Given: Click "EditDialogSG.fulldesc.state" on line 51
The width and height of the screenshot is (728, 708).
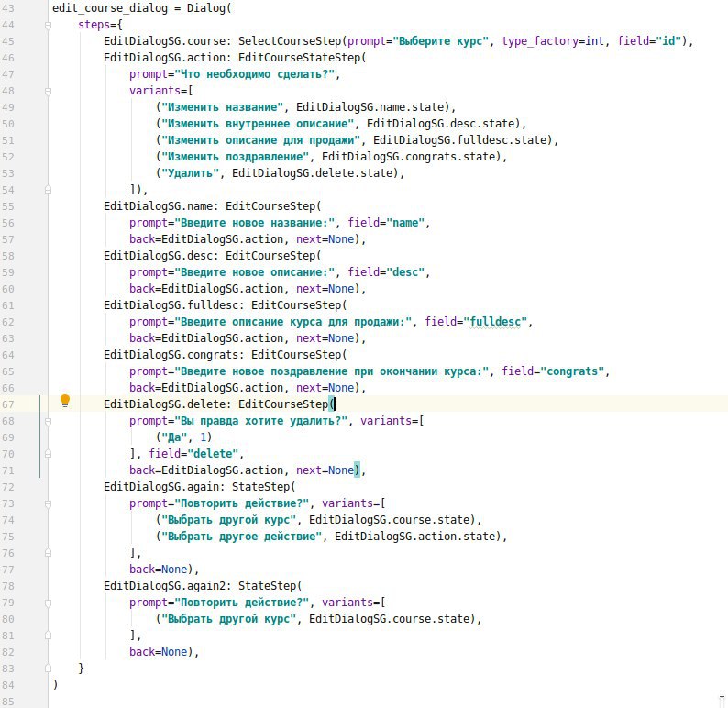Looking at the screenshot, I should (x=460, y=140).
